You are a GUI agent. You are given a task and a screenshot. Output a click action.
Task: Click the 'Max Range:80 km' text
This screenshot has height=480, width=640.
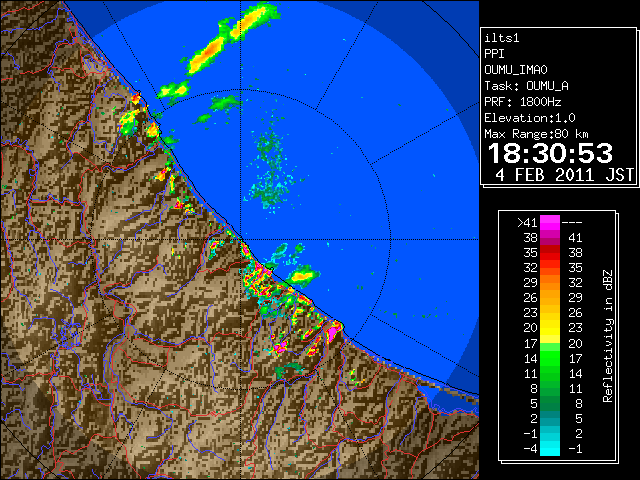coord(536,134)
